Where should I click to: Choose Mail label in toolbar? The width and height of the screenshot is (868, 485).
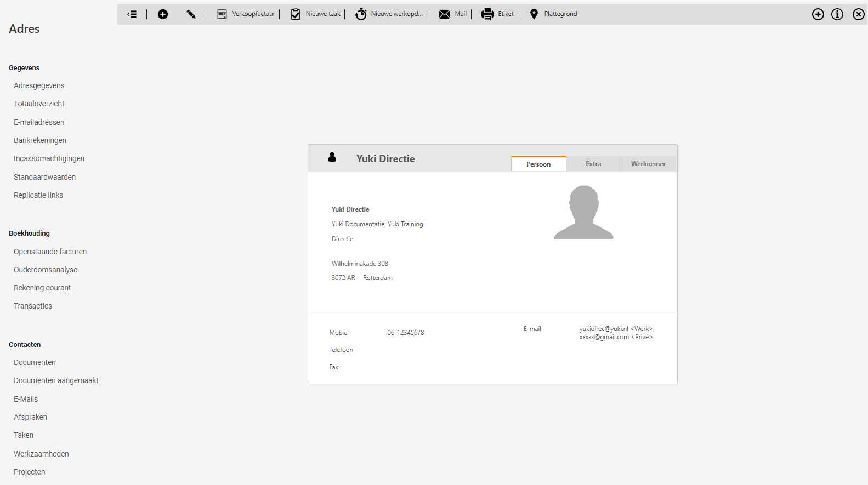coord(461,14)
